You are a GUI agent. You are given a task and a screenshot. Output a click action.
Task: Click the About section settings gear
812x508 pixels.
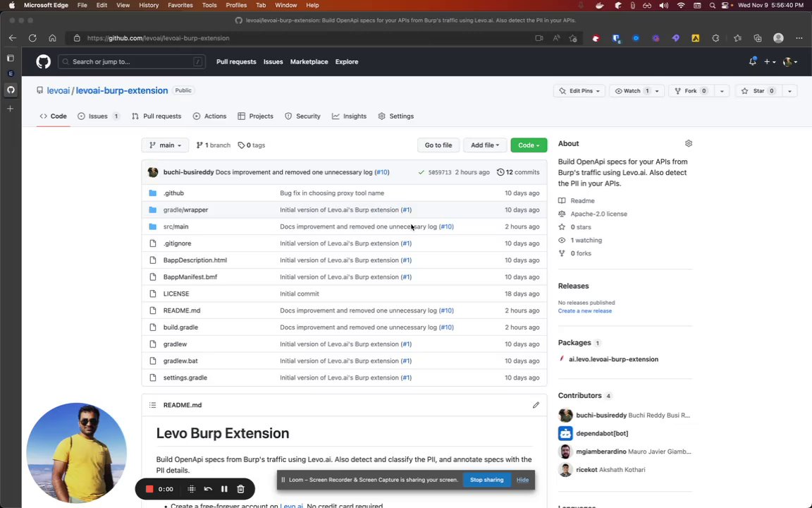(688, 144)
